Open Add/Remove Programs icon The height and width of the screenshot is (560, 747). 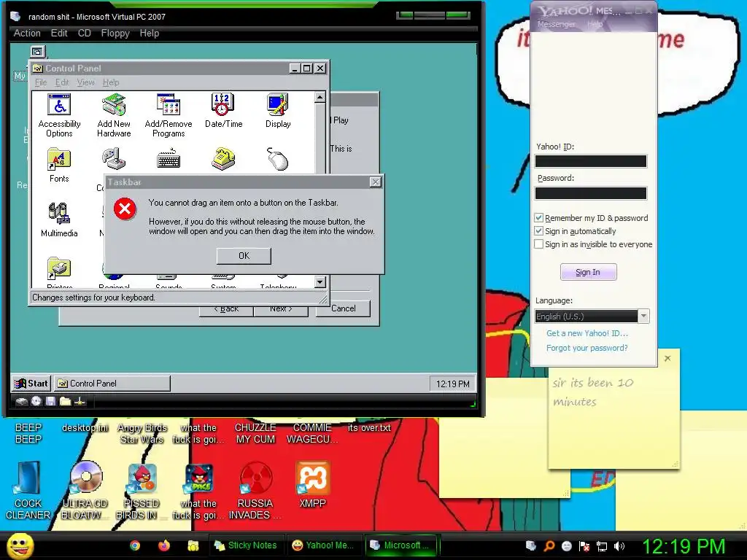(169, 115)
